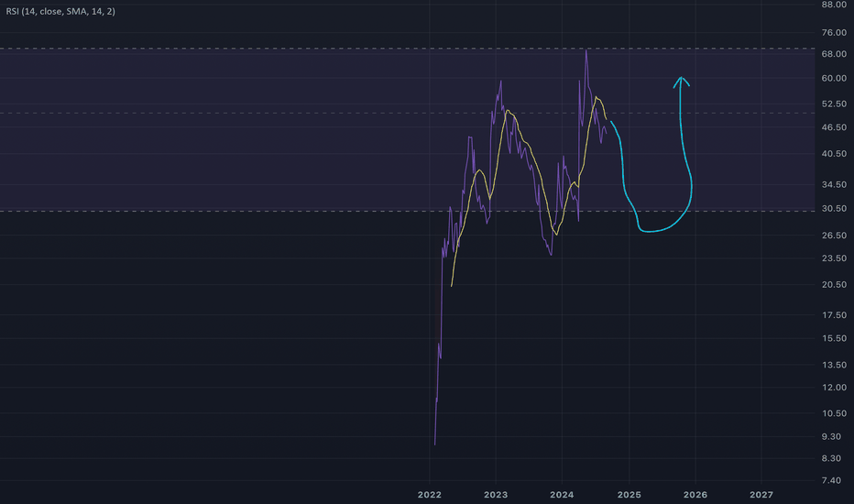The image size is (854, 504).
Task: Click the 40.50 value on price scale
Action: coord(834,154)
